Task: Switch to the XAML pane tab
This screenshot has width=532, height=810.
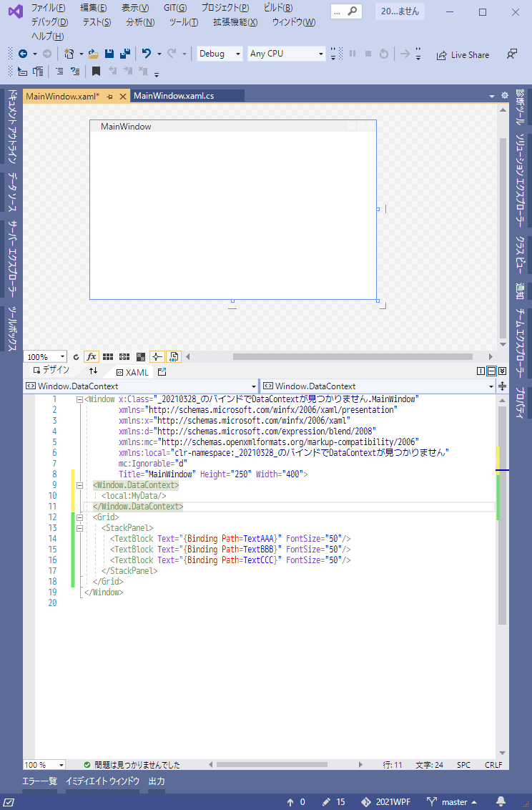Action: 132,372
